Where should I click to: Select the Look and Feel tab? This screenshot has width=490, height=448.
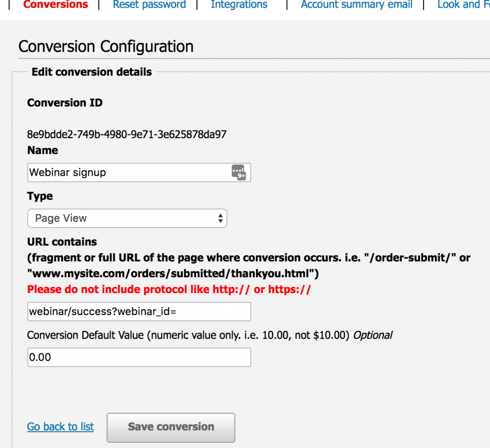click(x=463, y=5)
